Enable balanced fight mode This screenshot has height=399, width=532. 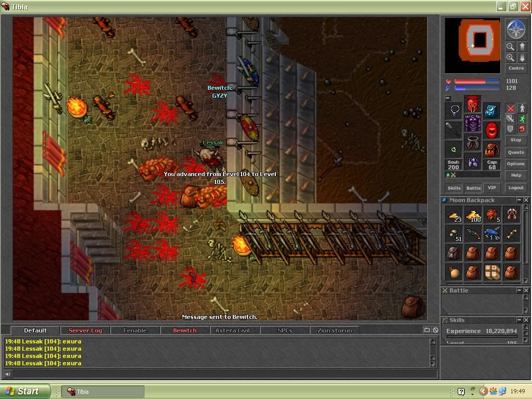(x=510, y=118)
